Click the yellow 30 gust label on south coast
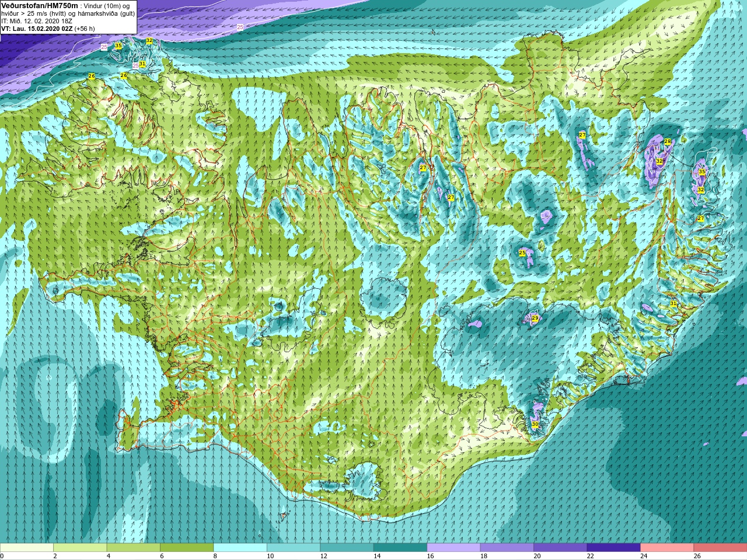Screen dimensions: 747x560 [535, 424]
